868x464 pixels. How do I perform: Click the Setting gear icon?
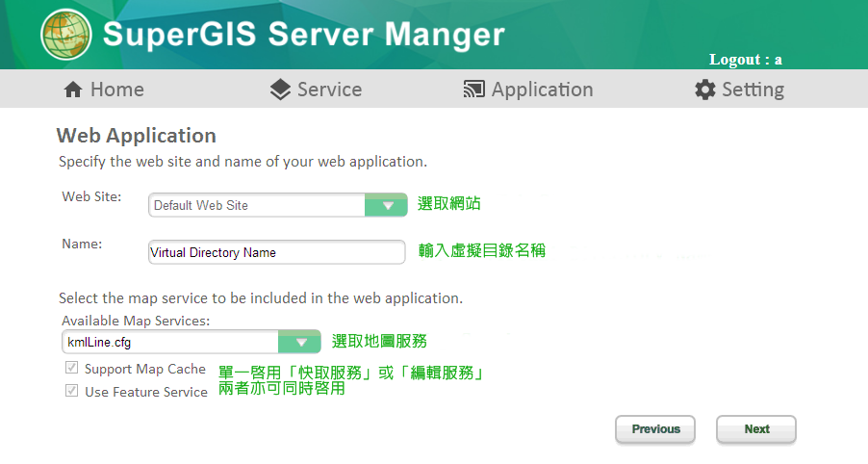705,90
